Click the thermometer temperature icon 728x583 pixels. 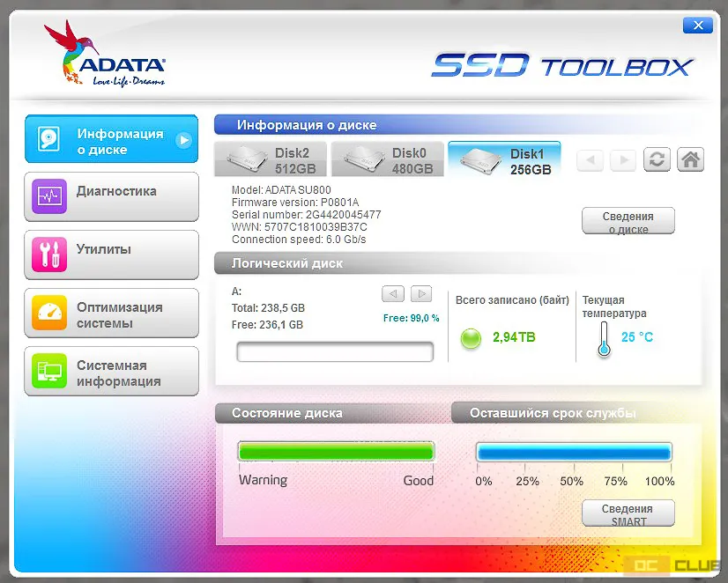pyautogui.click(x=604, y=340)
